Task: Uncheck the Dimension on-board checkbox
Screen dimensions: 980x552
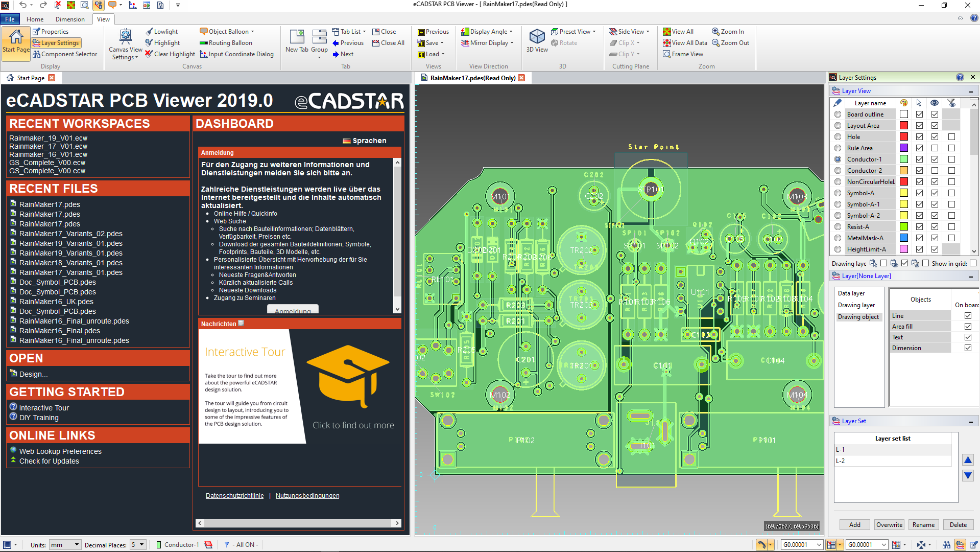Action: [968, 348]
